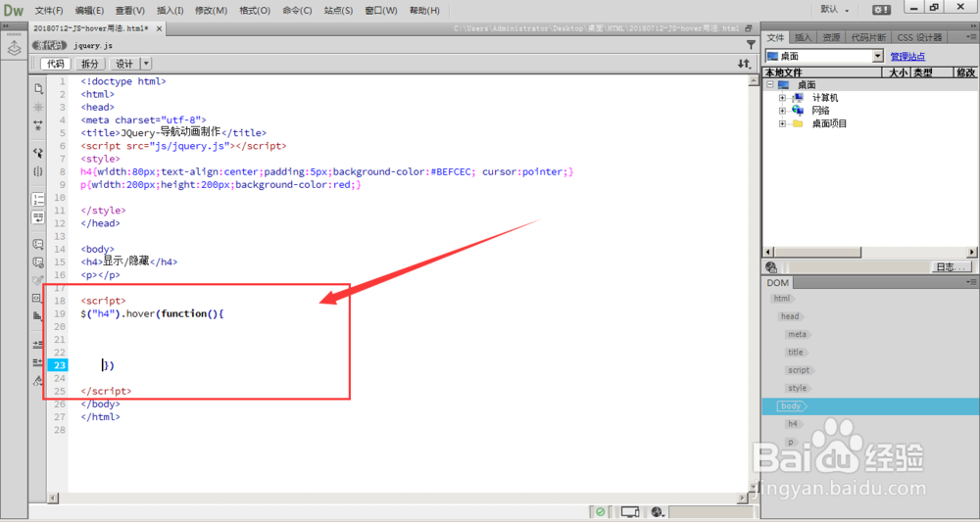980x522 pixels.
Task: Open the browser preview globe in status bar
Action: (657, 512)
